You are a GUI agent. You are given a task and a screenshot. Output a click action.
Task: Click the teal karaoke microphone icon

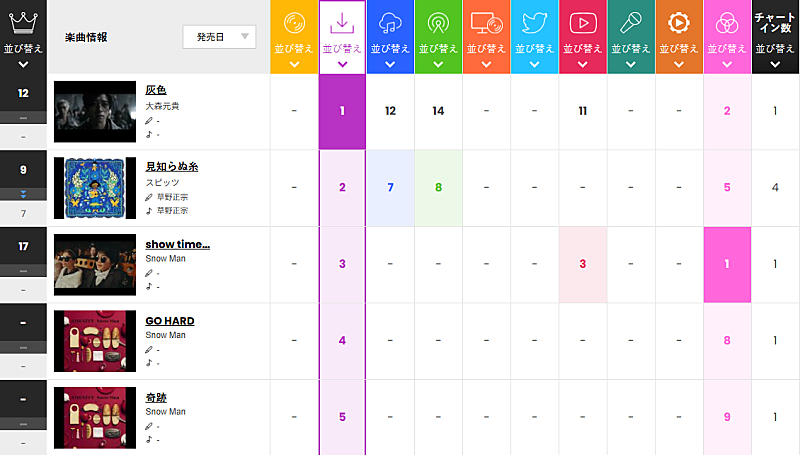pyautogui.click(x=631, y=23)
